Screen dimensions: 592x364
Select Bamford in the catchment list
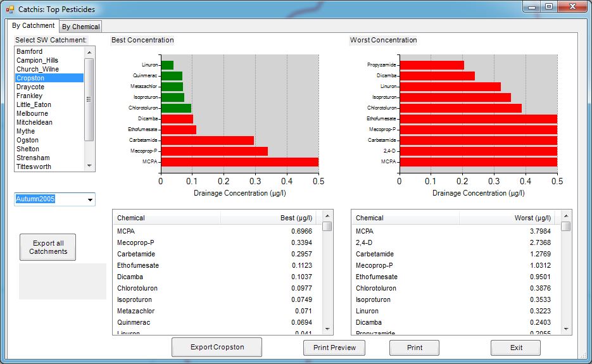30,51
